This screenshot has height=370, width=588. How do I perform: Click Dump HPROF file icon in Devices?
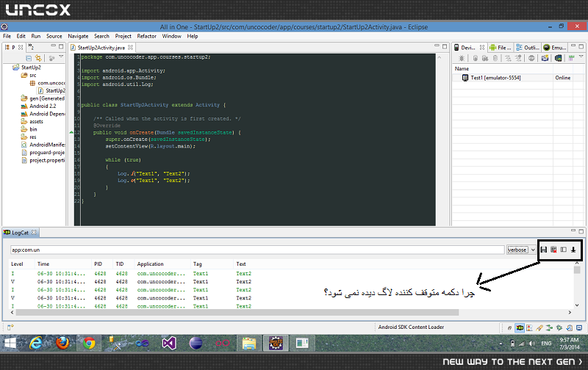(485, 58)
